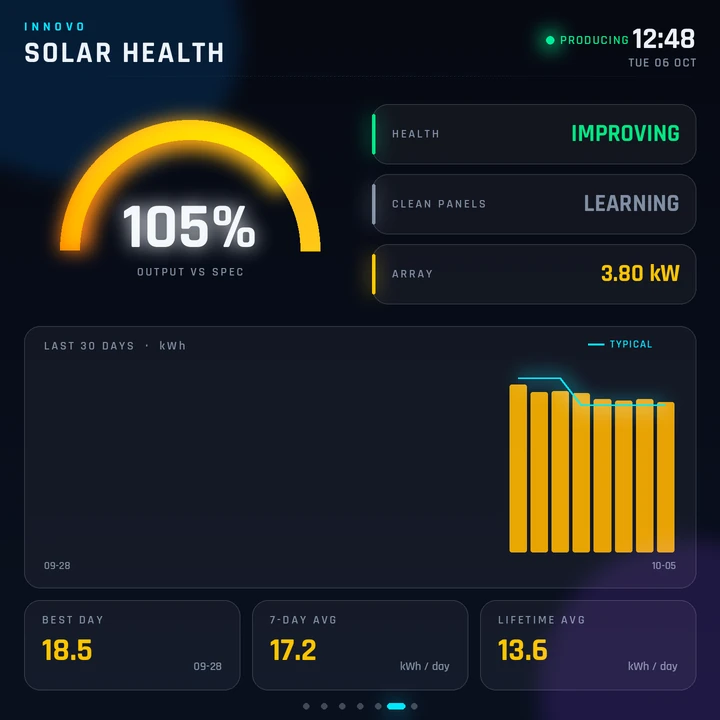The width and height of the screenshot is (720, 720).
Task: Click the 13.6 lifetime average value
Action: [x=523, y=650]
